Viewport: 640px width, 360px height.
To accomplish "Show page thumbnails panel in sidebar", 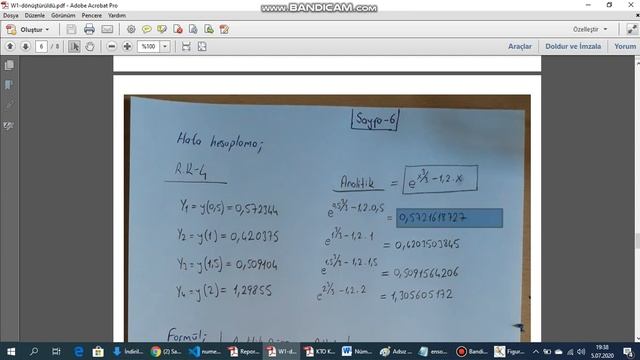I will (x=9, y=65).
